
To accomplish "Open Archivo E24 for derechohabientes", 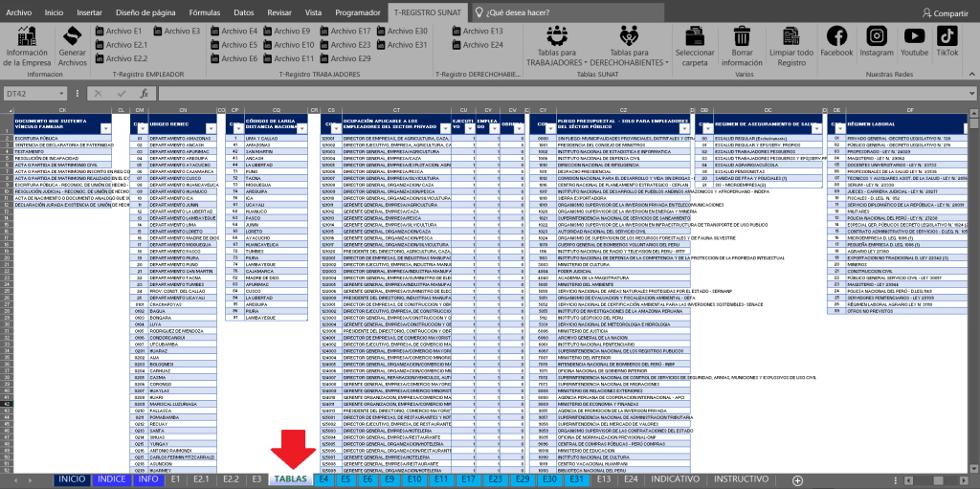I will [x=478, y=44].
